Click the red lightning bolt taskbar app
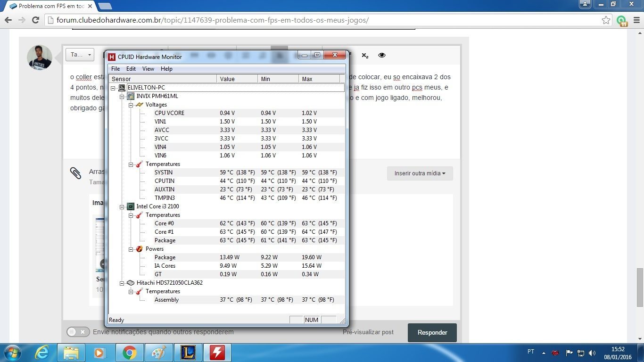Image resolution: width=644 pixels, height=362 pixels. pyautogui.click(x=217, y=353)
